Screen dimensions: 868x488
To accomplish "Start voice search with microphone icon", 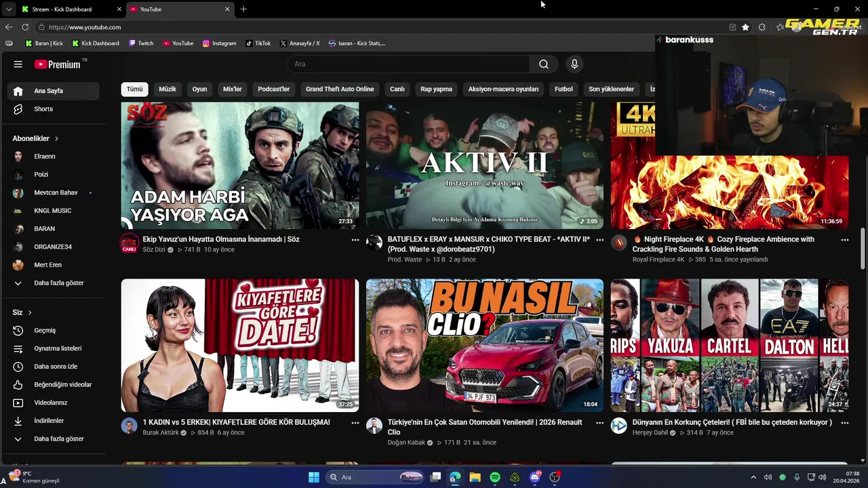I will click(x=574, y=64).
